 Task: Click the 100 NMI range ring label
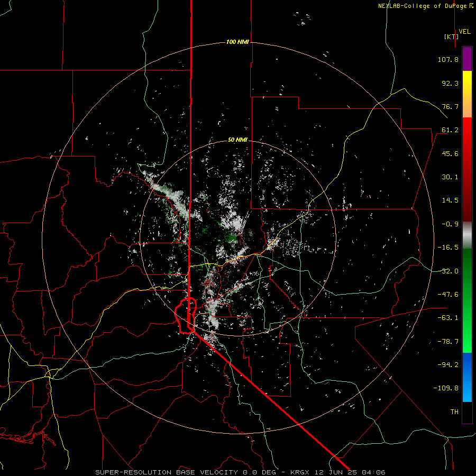click(x=237, y=42)
